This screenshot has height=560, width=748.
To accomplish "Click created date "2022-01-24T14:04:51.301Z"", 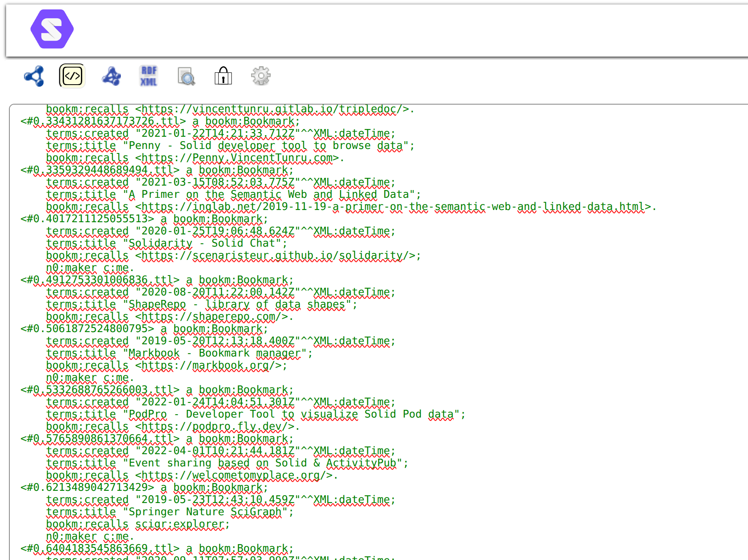I will [218, 402].
